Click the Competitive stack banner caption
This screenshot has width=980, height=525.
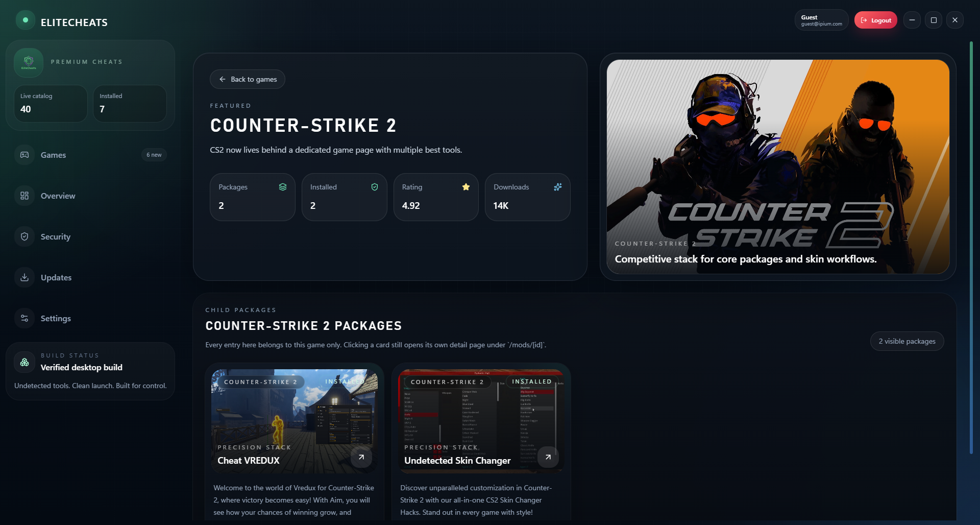[x=746, y=259]
